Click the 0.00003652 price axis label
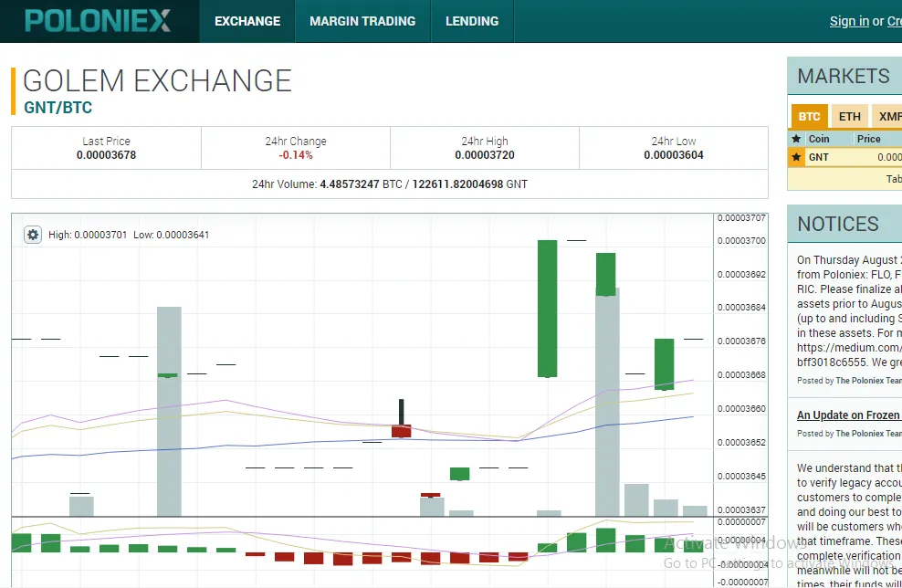 coord(741,443)
